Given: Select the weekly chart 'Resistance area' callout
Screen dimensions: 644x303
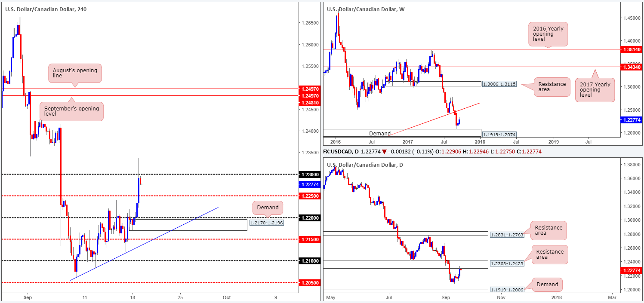Looking at the screenshot, I should (x=552, y=87).
